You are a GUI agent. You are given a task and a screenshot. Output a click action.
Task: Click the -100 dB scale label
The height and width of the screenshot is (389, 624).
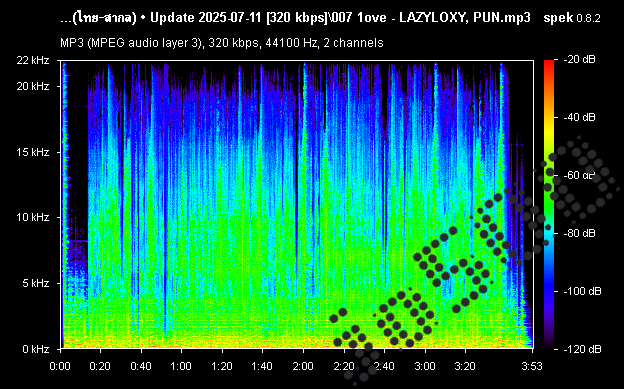(582, 291)
